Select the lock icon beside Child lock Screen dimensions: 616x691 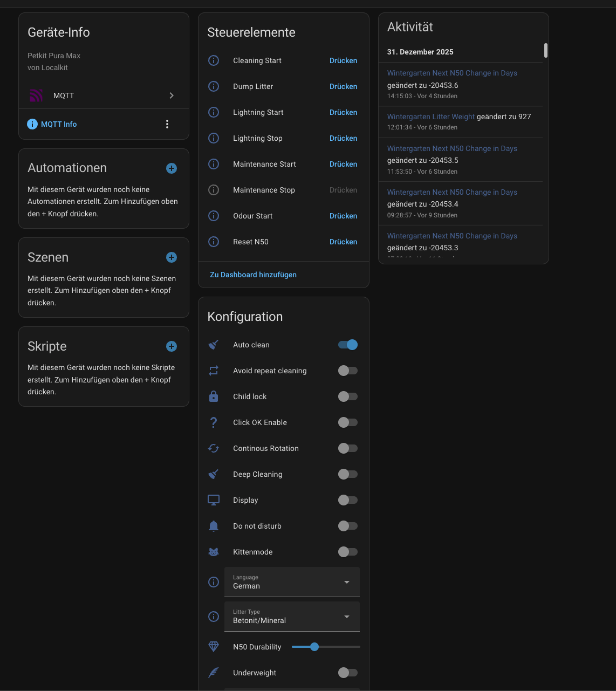[213, 396]
